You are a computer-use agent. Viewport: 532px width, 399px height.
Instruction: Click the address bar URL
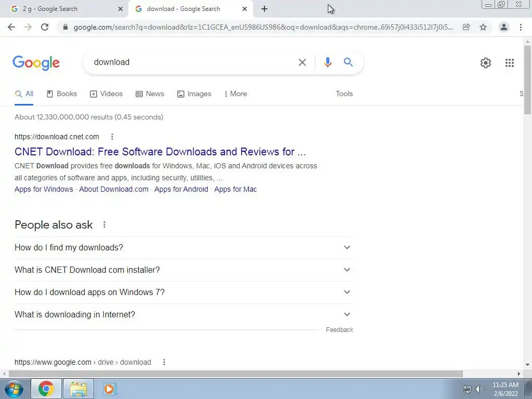[x=263, y=27]
